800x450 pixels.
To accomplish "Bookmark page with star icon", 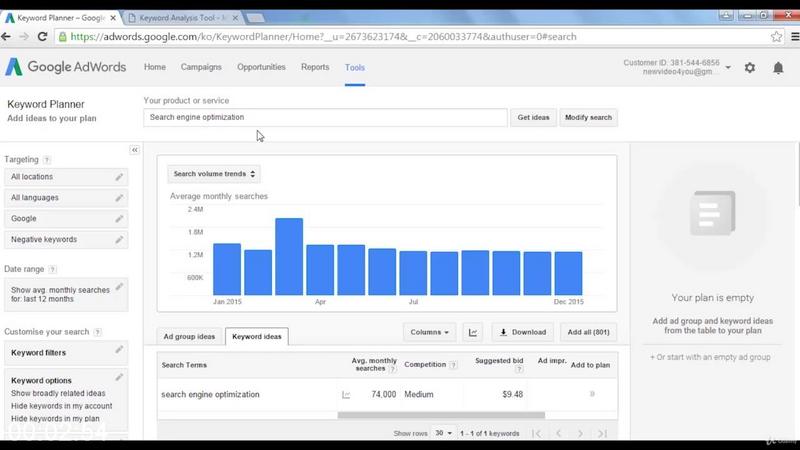I will tap(776, 37).
